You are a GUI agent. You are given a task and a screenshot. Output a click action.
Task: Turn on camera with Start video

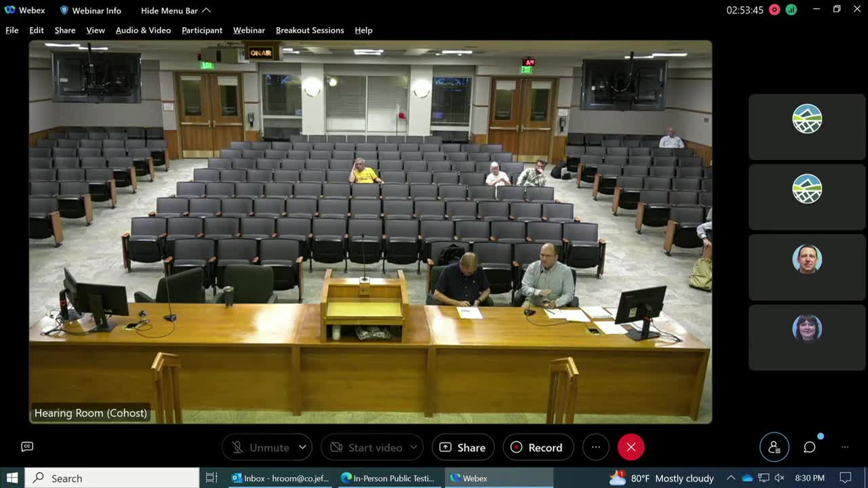click(367, 447)
